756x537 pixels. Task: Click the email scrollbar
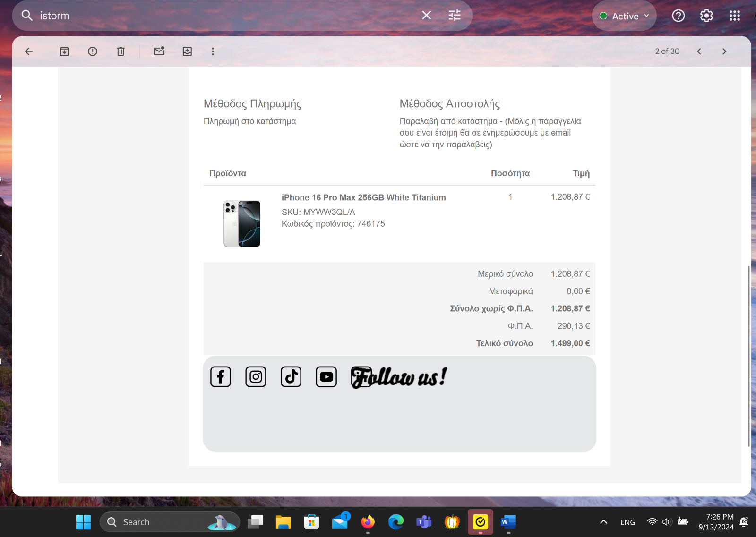coord(749,357)
